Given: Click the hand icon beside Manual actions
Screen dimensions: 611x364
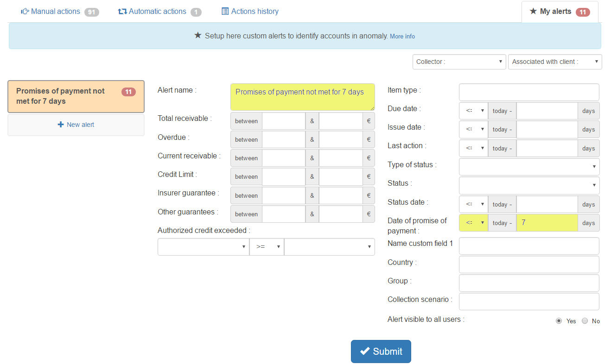Looking at the screenshot, I should (25, 12).
